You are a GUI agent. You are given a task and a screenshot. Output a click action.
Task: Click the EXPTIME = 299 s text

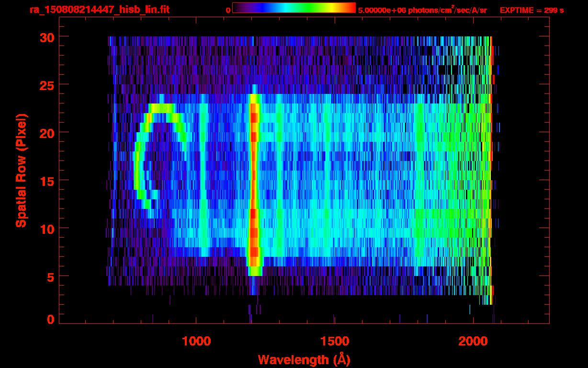coord(532,10)
